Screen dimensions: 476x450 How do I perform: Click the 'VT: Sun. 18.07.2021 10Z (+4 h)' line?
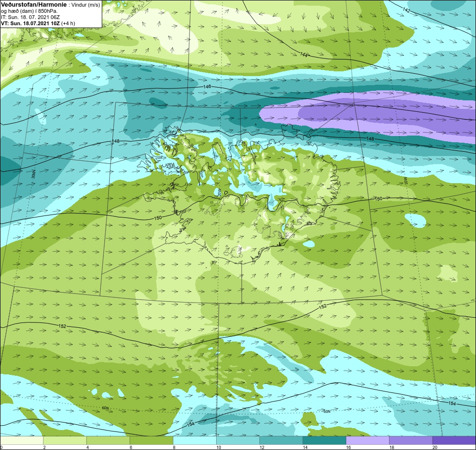[38, 23]
